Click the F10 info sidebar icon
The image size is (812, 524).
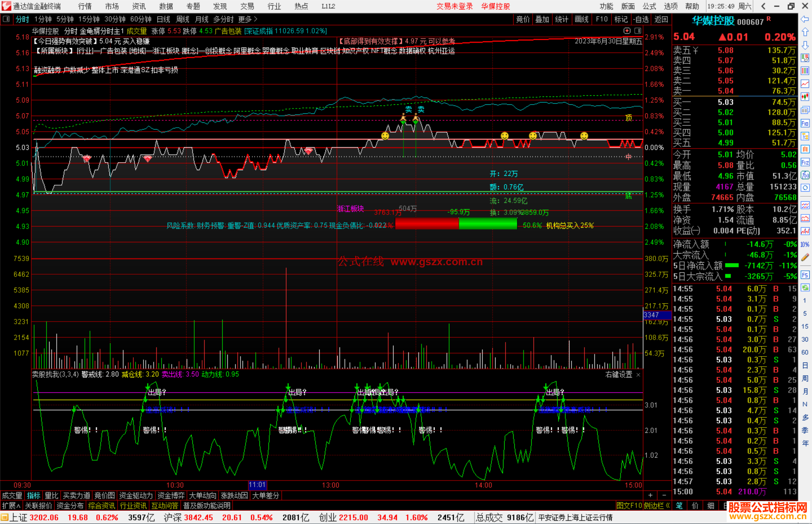805,123
